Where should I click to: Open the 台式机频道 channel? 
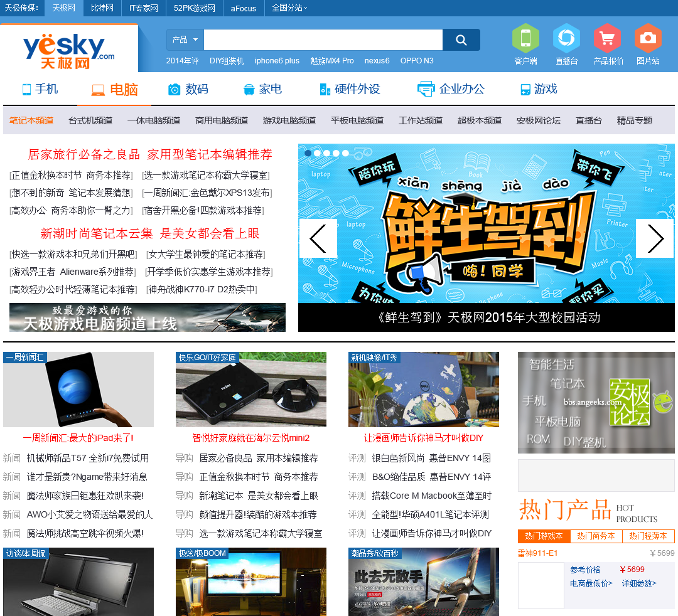[x=90, y=120]
